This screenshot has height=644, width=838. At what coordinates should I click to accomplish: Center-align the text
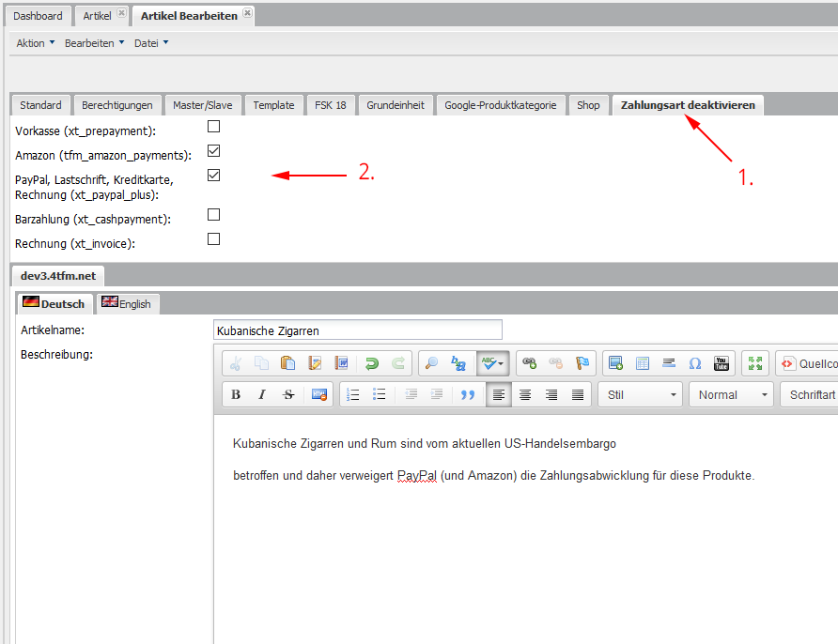point(525,395)
